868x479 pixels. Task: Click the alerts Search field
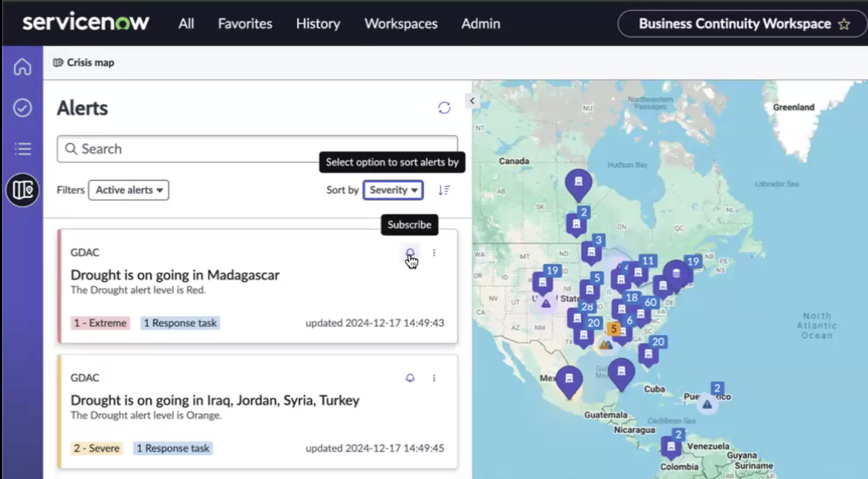click(x=257, y=149)
